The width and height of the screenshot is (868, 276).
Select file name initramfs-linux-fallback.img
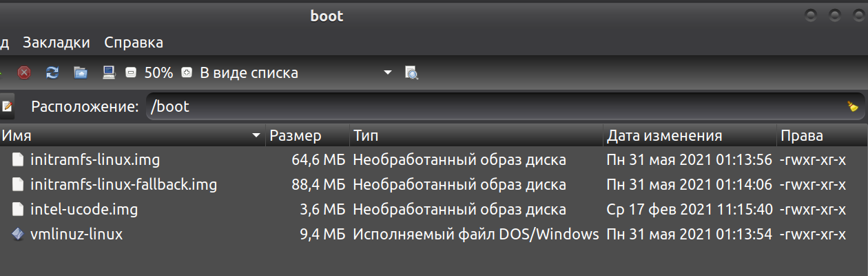124,185
